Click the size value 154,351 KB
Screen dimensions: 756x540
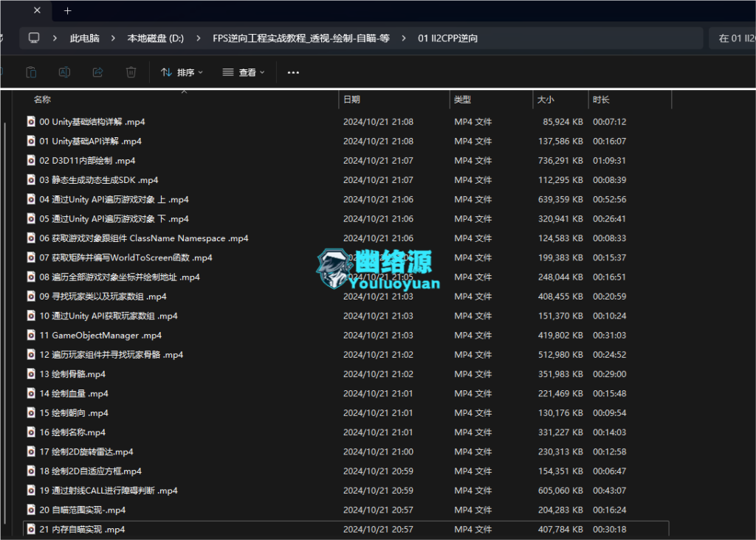[560, 471]
